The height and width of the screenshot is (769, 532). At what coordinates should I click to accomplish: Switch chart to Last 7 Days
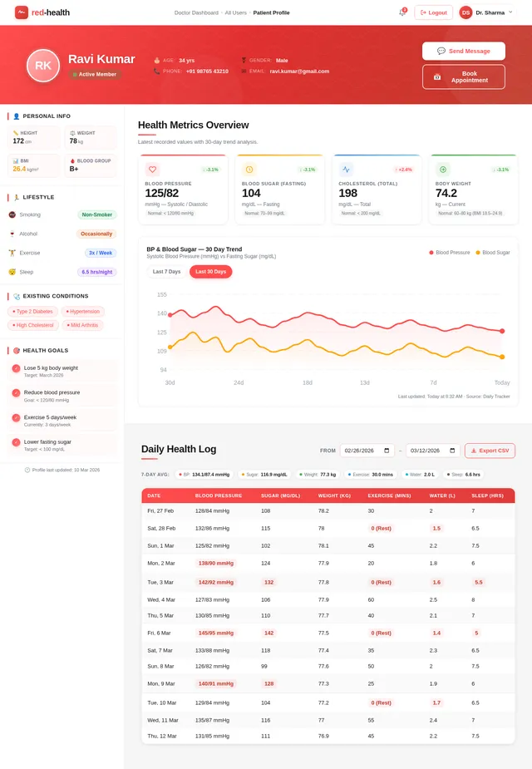click(166, 272)
